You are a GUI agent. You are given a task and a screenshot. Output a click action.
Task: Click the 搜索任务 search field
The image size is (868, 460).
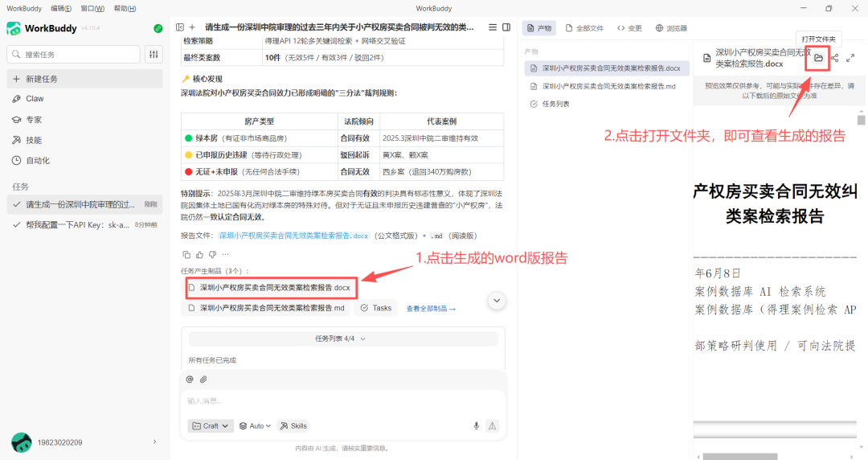pyautogui.click(x=74, y=55)
